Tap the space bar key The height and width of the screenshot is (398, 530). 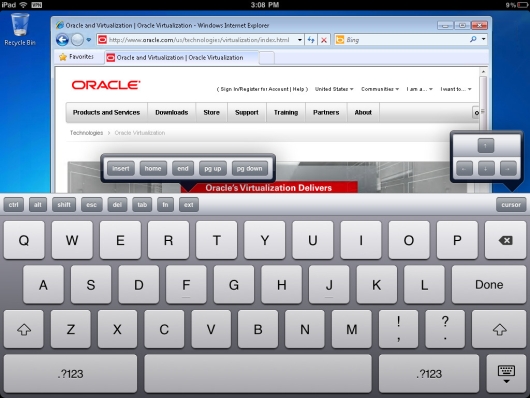(258, 374)
